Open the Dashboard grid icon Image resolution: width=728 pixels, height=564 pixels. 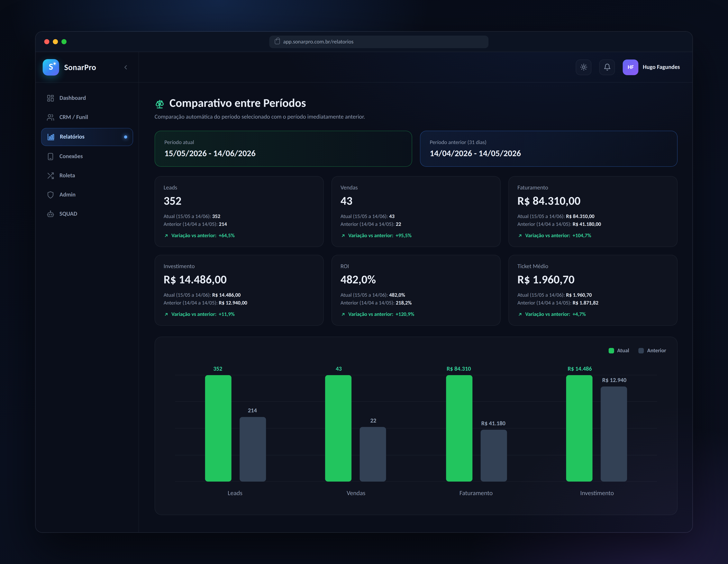click(x=50, y=98)
